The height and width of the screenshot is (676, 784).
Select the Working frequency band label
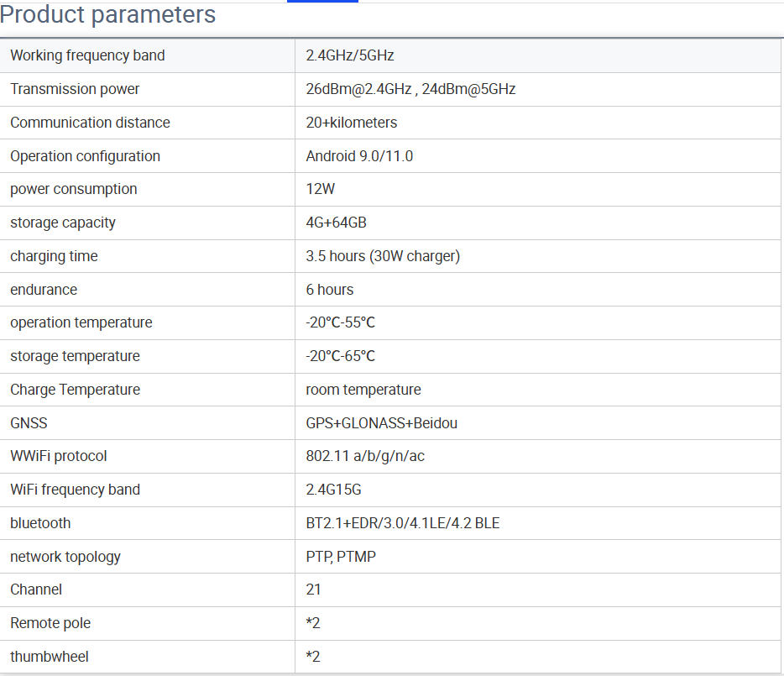(x=87, y=55)
